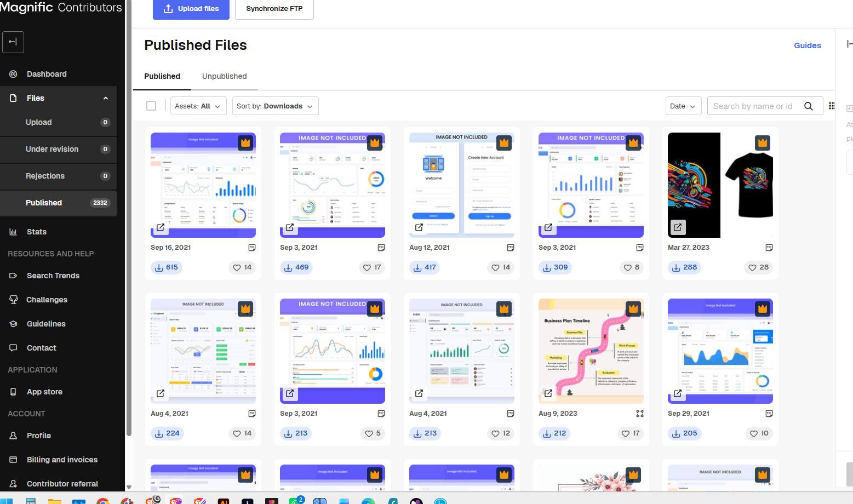Image resolution: width=853 pixels, height=504 pixels.
Task: Click the Magnific Contributors logo
Action: point(61,7)
